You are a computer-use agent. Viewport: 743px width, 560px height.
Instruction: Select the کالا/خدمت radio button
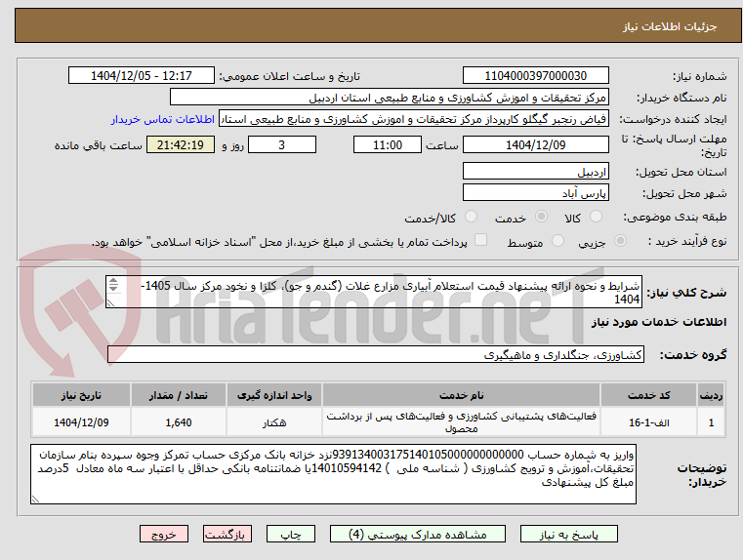471,217
